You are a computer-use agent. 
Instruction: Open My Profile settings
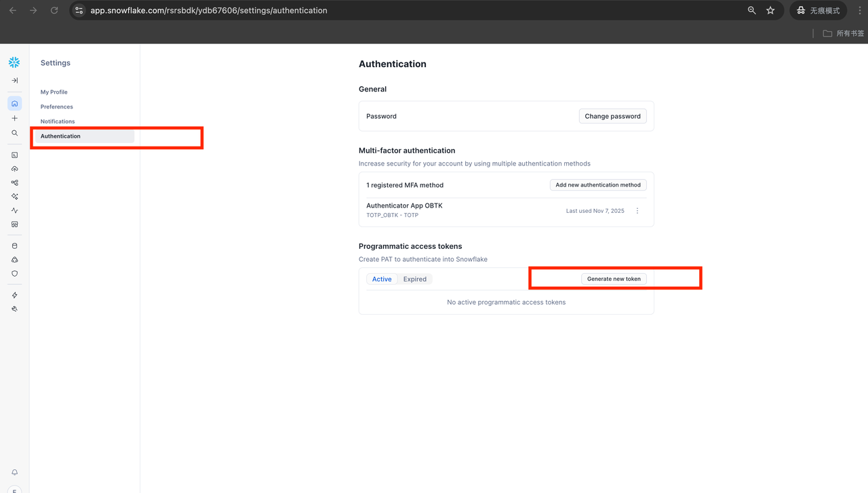pyautogui.click(x=54, y=92)
